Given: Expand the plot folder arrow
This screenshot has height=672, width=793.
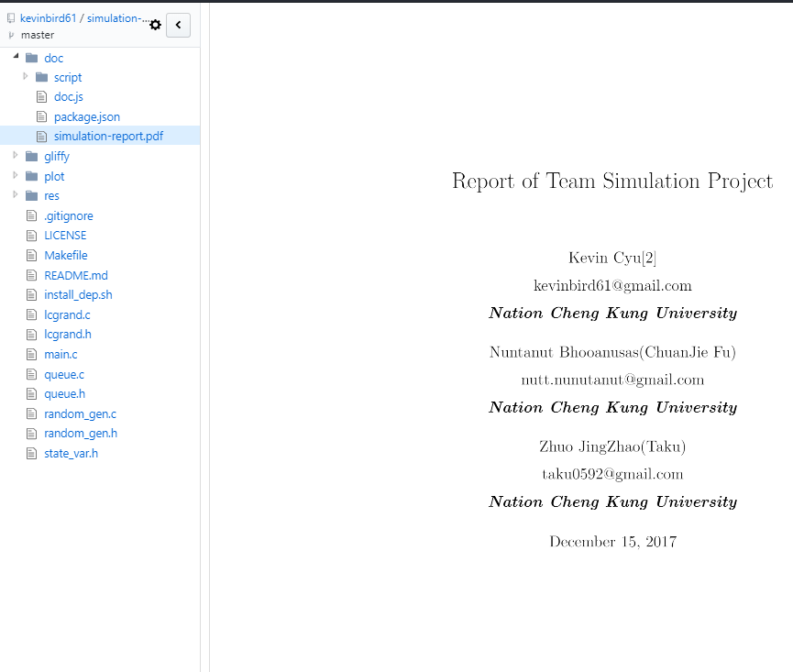Looking at the screenshot, I should [x=16, y=175].
